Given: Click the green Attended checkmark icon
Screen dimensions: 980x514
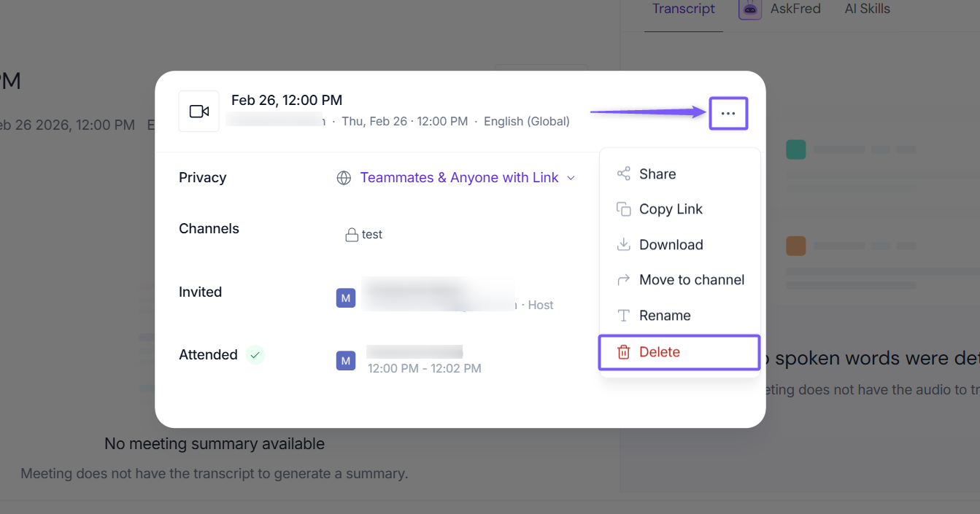Looking at the screenshot, I should click(x=255, y=355).
